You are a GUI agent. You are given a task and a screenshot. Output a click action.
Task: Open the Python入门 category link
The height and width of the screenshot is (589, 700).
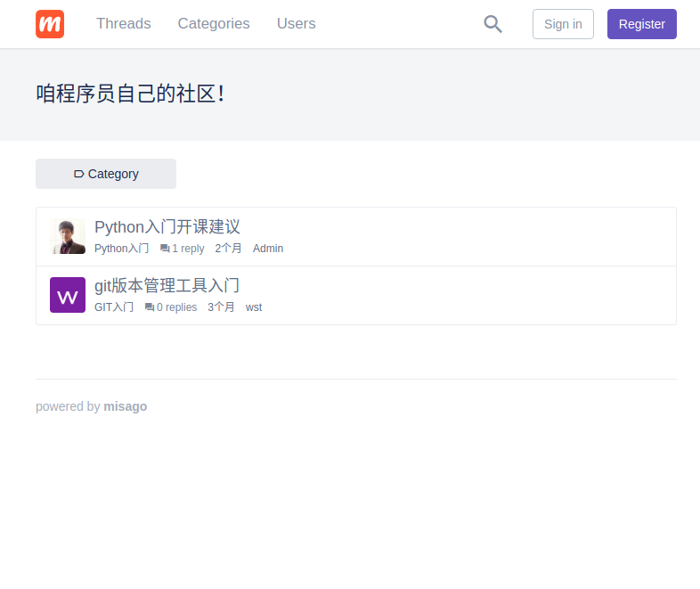121,249
